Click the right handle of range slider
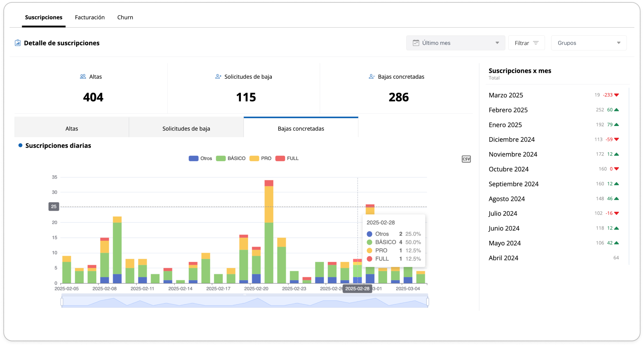This screenshot has width=644, height=346. (x=428, y=302)
